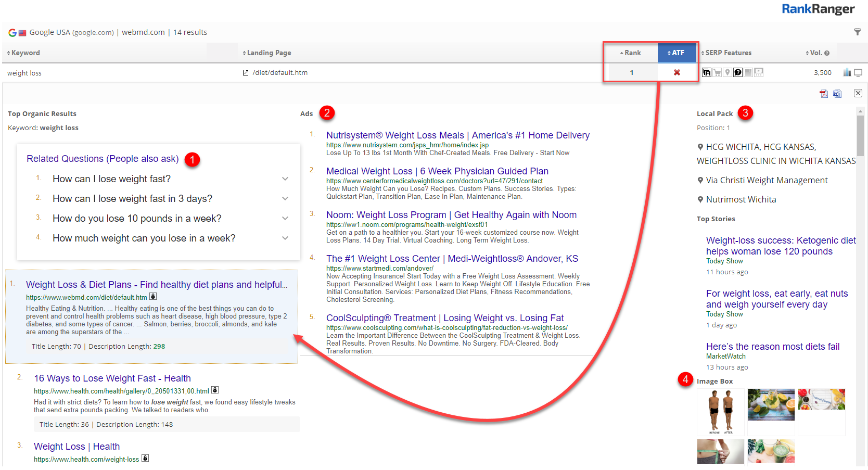Viewport: 868px width, 470px height.
Task: Open the filter funnel icon
Action: 857,32
